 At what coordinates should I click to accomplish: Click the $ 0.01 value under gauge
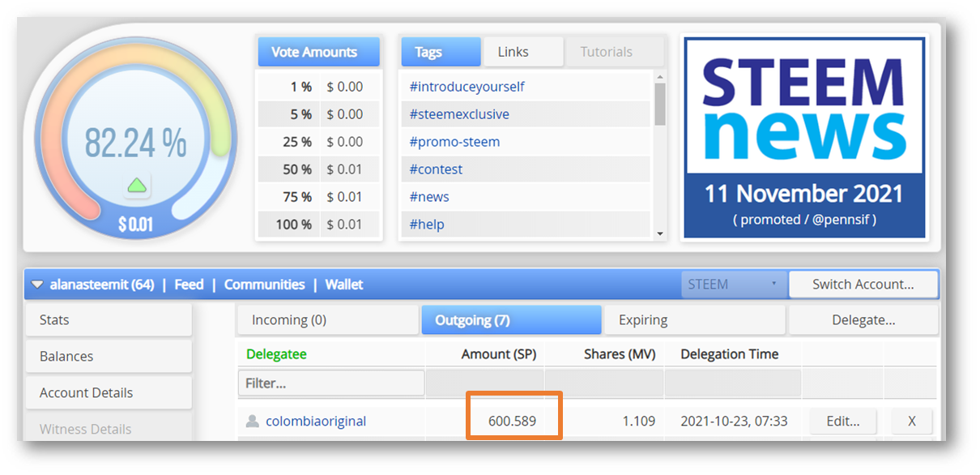coord(135,225)
